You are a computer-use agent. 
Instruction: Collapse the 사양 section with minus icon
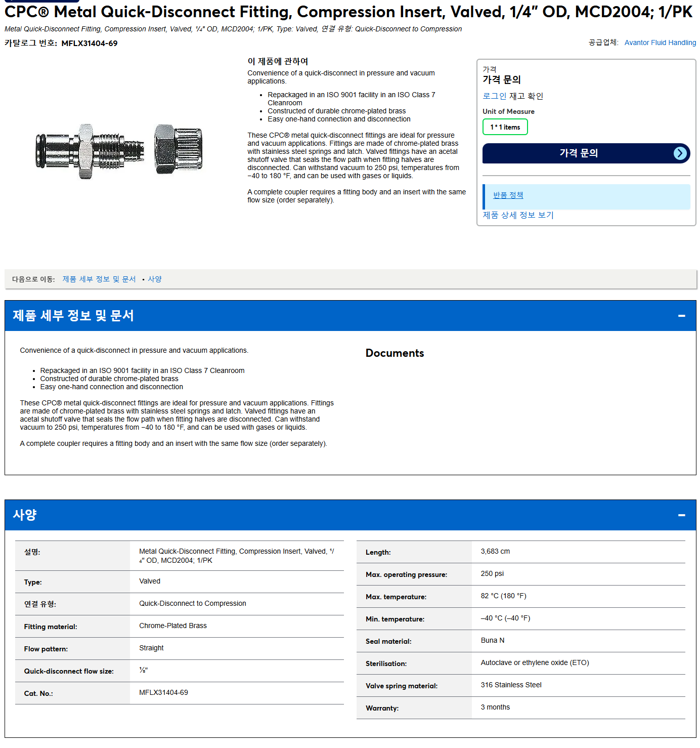click(681, 515)
